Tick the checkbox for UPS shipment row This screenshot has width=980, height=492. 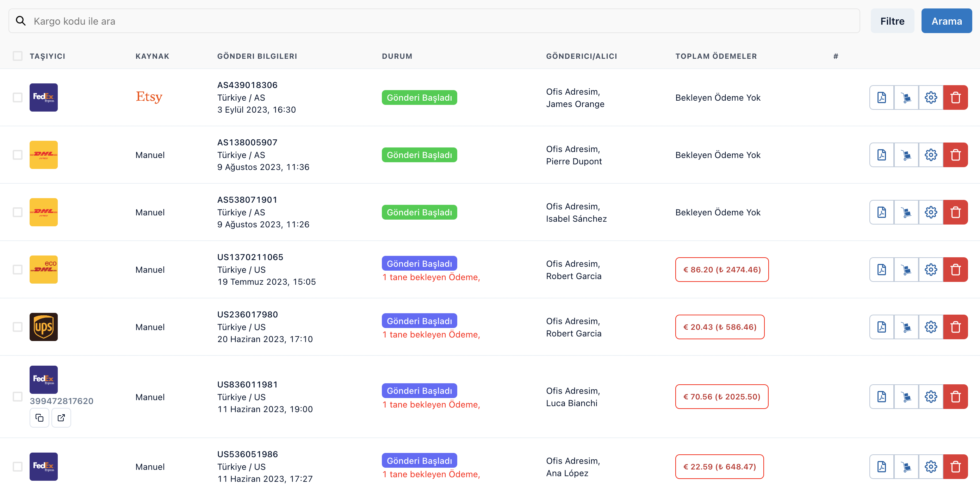point(18,327)
